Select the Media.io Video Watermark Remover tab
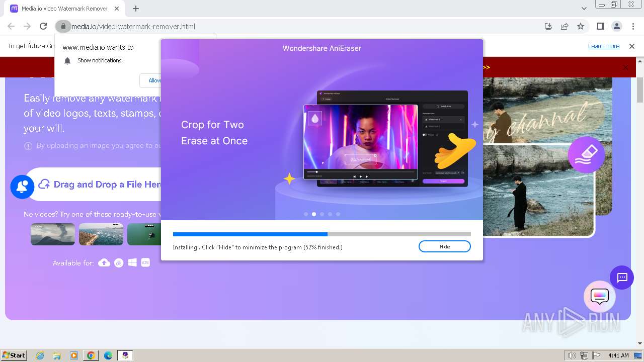 click(x=64, y=9)
